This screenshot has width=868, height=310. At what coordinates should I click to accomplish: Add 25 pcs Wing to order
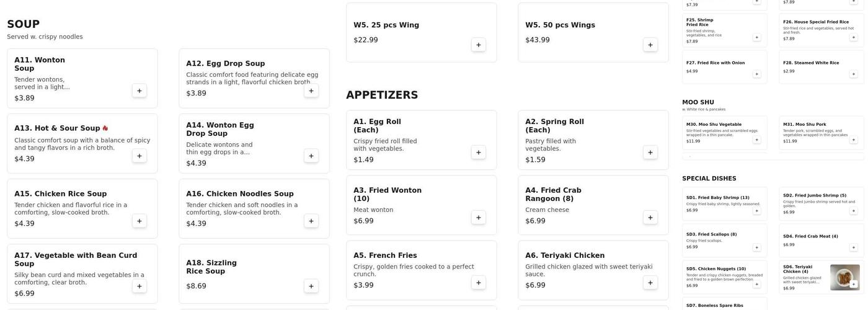pyautogui.click(x=478, y=45)
